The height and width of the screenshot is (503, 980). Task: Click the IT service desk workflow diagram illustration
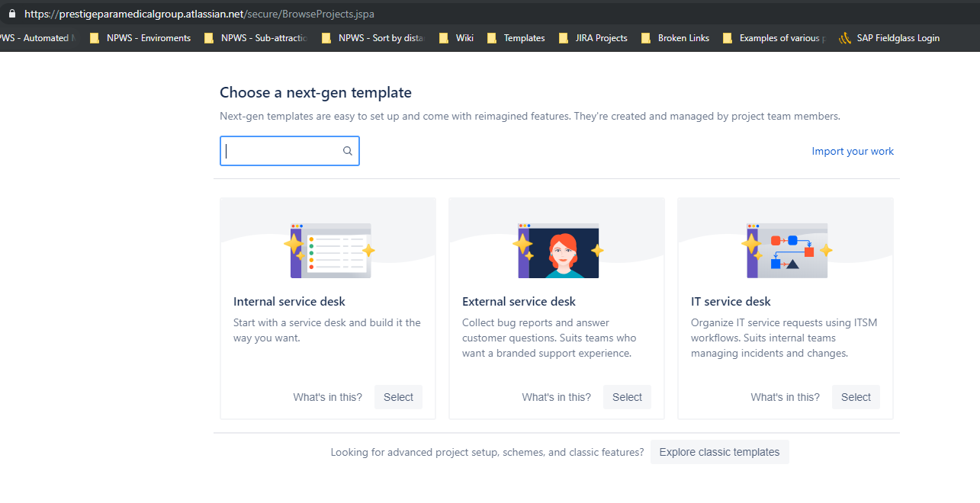pos(785,250)
